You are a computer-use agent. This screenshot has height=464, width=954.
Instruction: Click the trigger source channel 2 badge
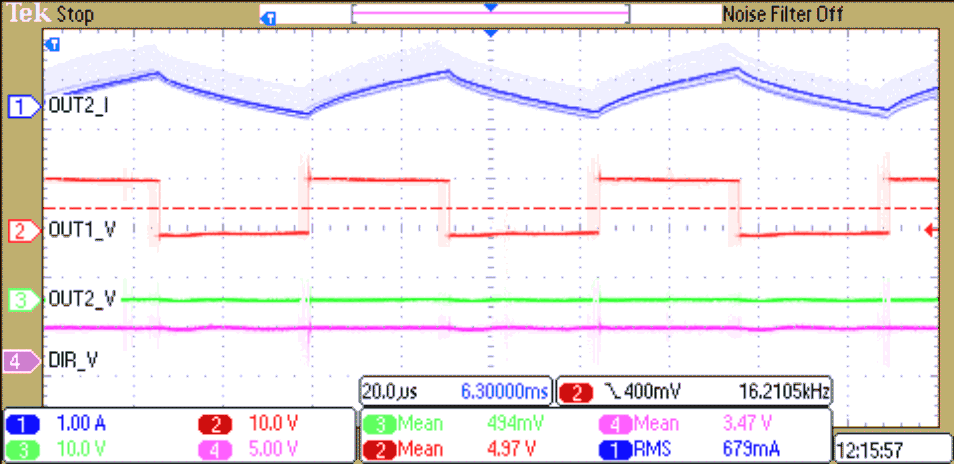point(578,390)
